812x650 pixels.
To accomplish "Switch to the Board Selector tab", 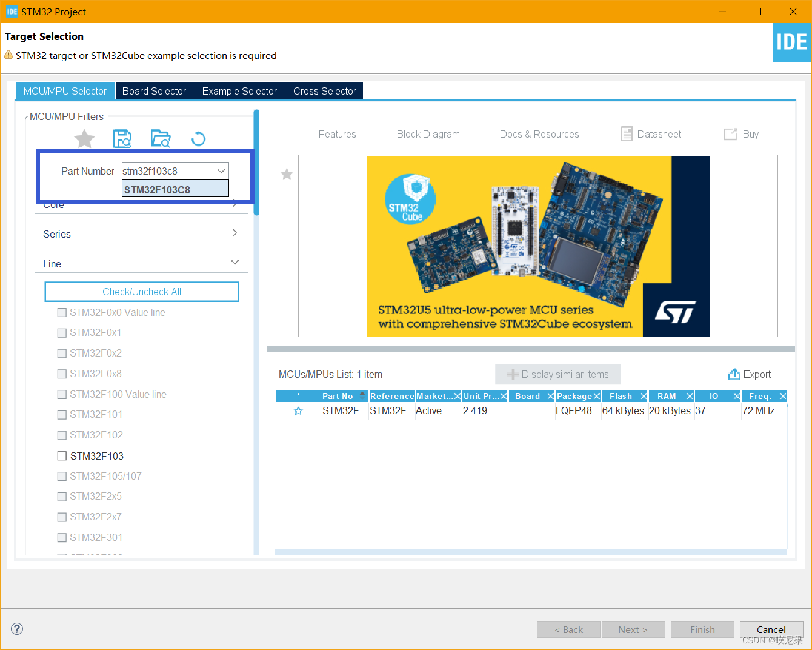I will pos(154,90).
